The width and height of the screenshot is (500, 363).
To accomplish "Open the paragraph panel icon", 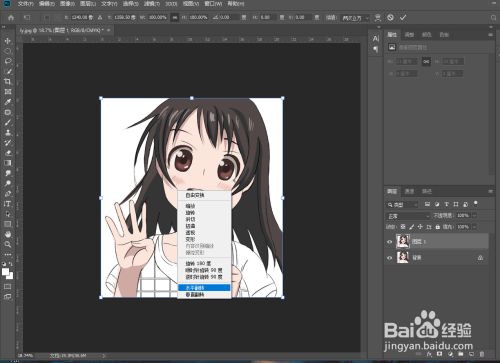I will click(376, 49).
